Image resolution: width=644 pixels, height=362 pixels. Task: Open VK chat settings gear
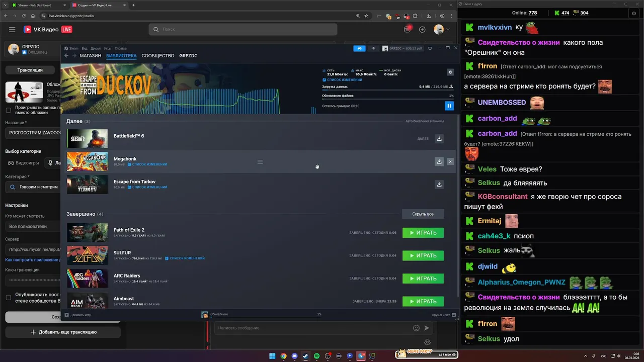click(428, 342)
